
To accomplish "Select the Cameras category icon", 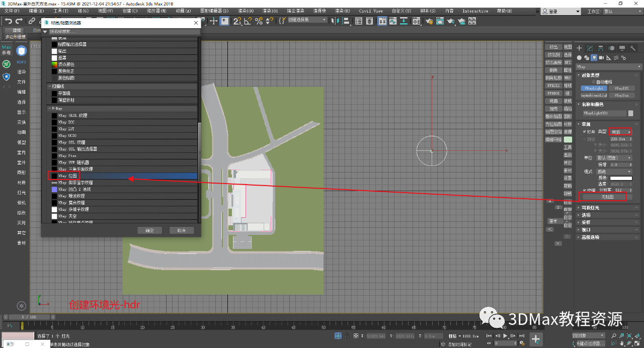I will [x=602, y=57].
